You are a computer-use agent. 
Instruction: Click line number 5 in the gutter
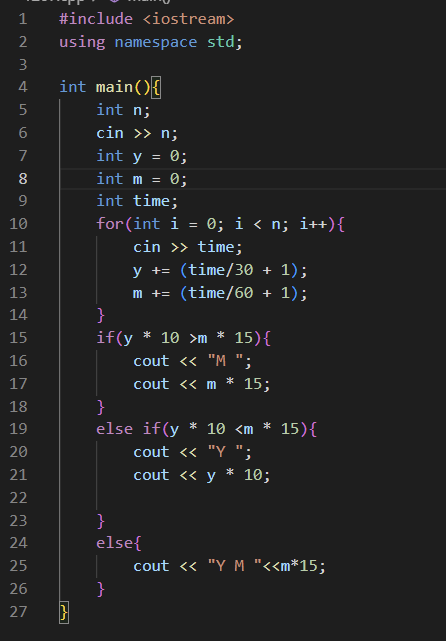(23, 110)
